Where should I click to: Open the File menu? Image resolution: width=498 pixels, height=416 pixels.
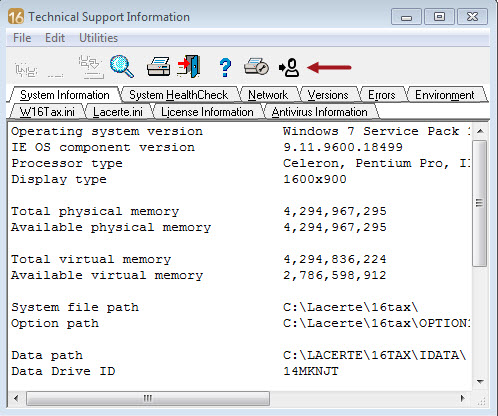click(22, 38)
